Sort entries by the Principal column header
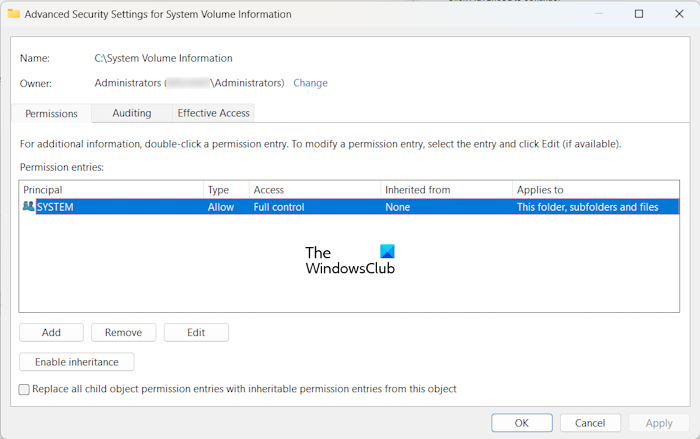This screenshot has width=700, height=439. pos(110,189)
